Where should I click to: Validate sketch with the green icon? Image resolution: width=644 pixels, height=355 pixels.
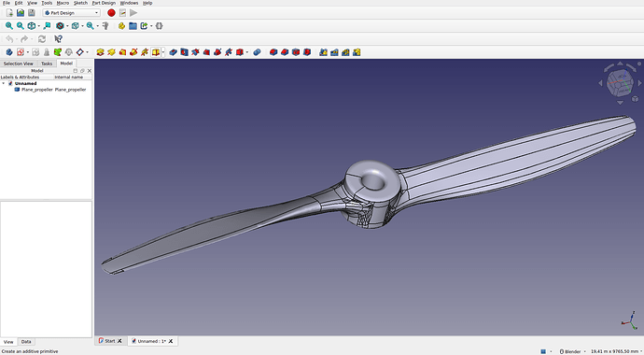(x=58, y=52)
